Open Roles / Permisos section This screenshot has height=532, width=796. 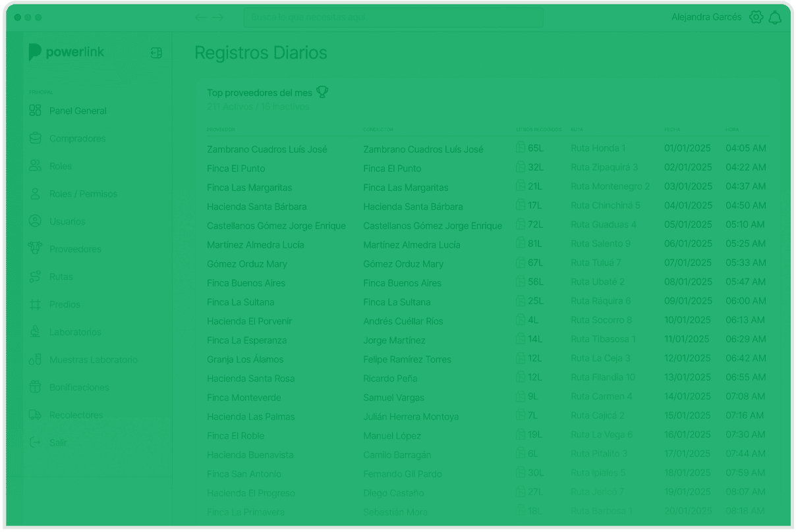83,194
